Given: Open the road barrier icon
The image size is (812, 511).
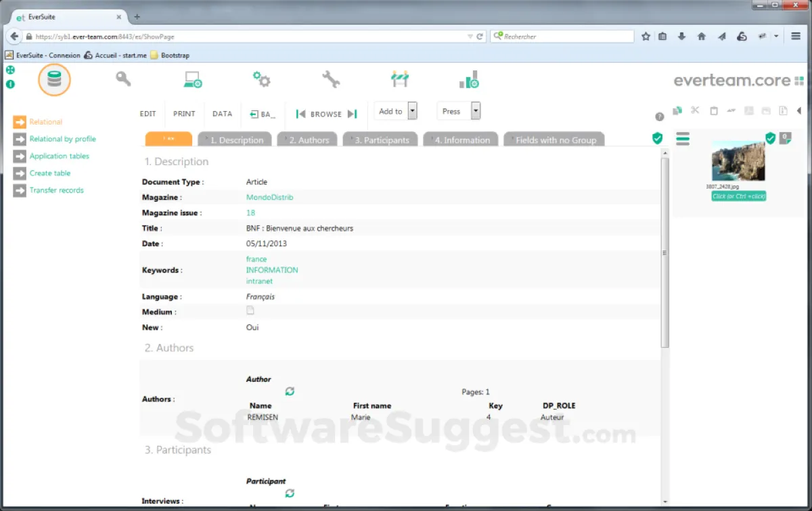Looking at the screenshot, I should click(400, 79).
